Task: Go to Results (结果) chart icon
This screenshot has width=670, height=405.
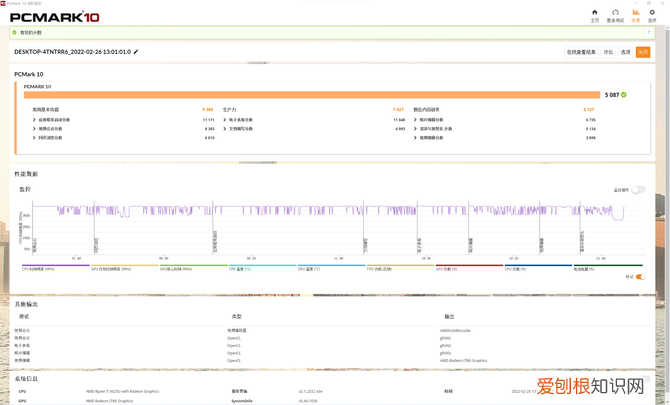Action: coord(636,15)
